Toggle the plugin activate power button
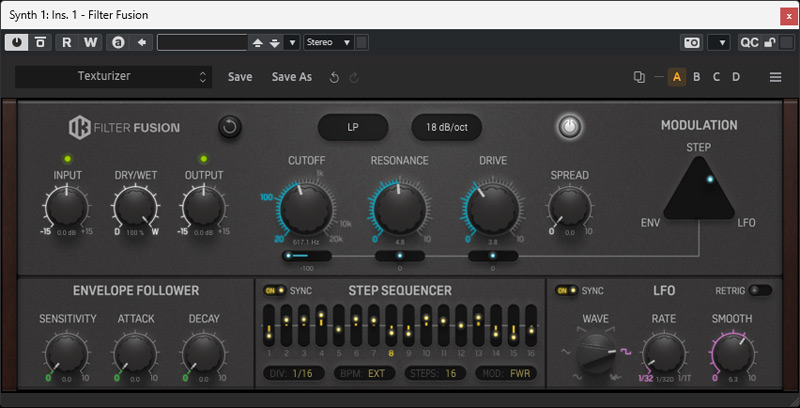Image resolution: width=800 pixels, height=408 pixels. pyautogui.click(x=16, y=42)
